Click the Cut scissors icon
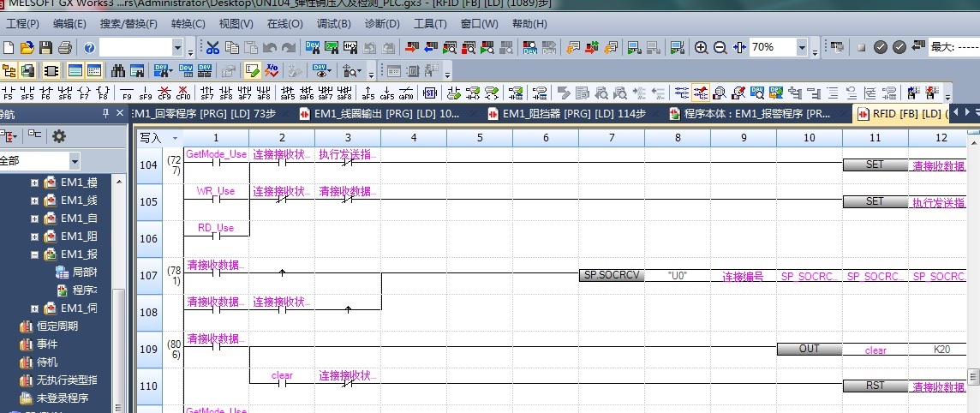This screenshot has width=980, height=413. pos(212,48)
